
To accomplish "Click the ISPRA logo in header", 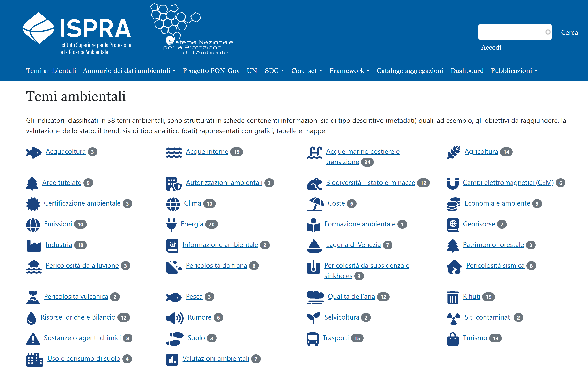I will pyautogui.click(x=77, y=33).
